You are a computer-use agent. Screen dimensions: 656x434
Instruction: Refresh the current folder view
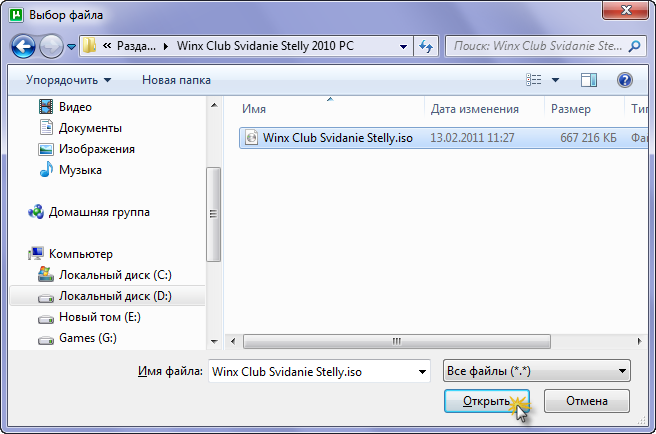point(426,46)
